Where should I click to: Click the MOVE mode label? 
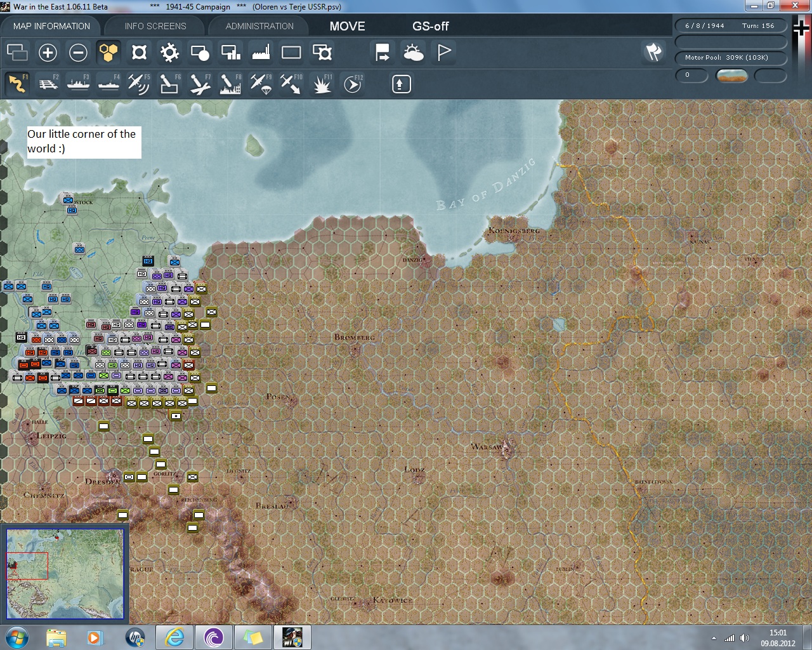[x=347, y=26]
